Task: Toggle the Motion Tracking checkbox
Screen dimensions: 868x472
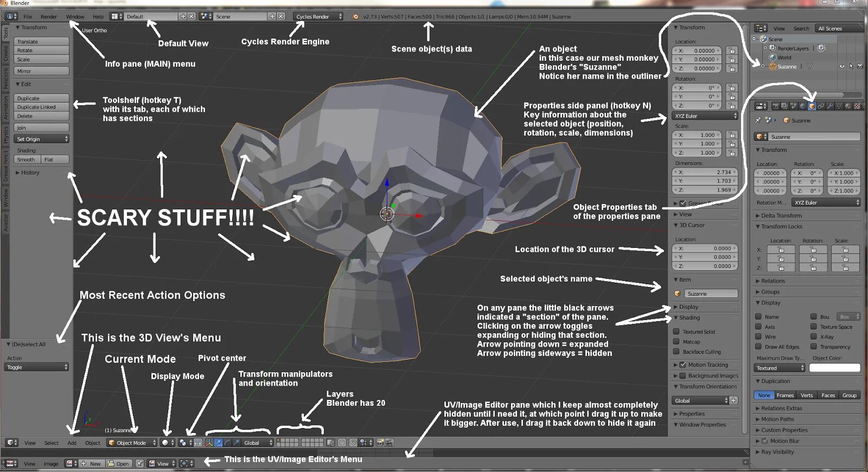Action: coord(682,365)
